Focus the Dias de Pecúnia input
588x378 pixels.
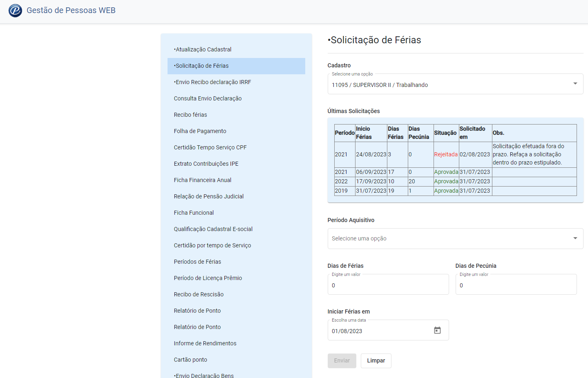516,285
